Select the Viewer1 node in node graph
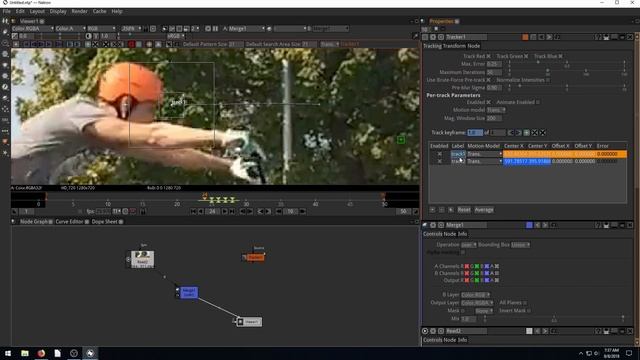 click(249, 322)
